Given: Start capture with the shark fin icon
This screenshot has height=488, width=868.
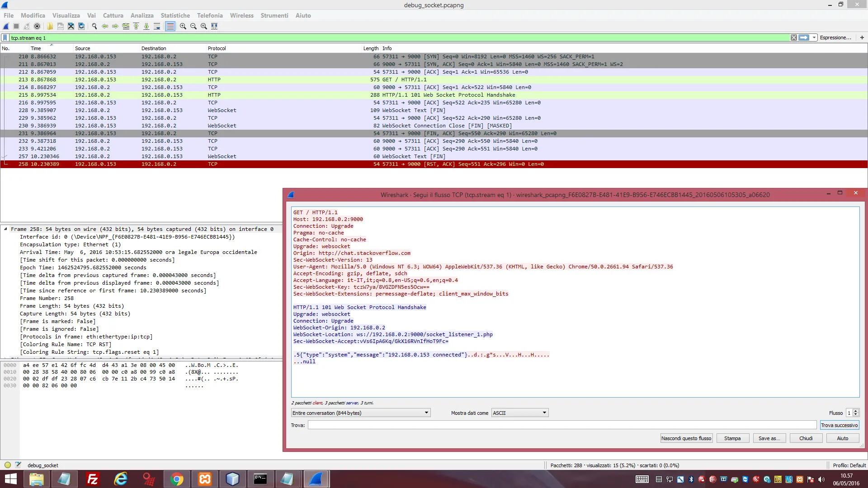Looking at the screenshot, I should [x=6, y=26].
